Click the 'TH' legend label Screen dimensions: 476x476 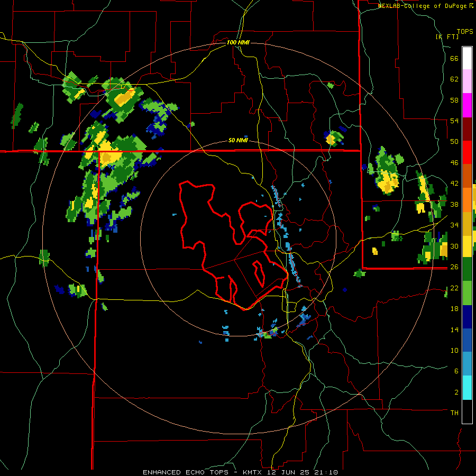click(454, 413)
